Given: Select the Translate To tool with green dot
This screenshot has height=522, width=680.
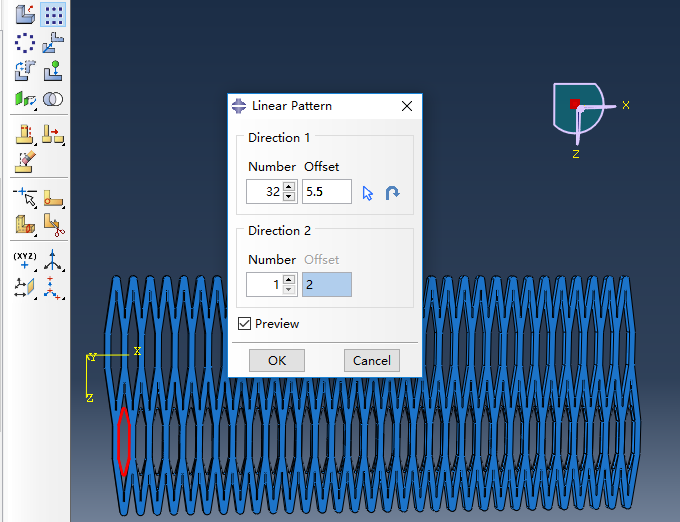Looking at the screenshot, I should [53, 71].
